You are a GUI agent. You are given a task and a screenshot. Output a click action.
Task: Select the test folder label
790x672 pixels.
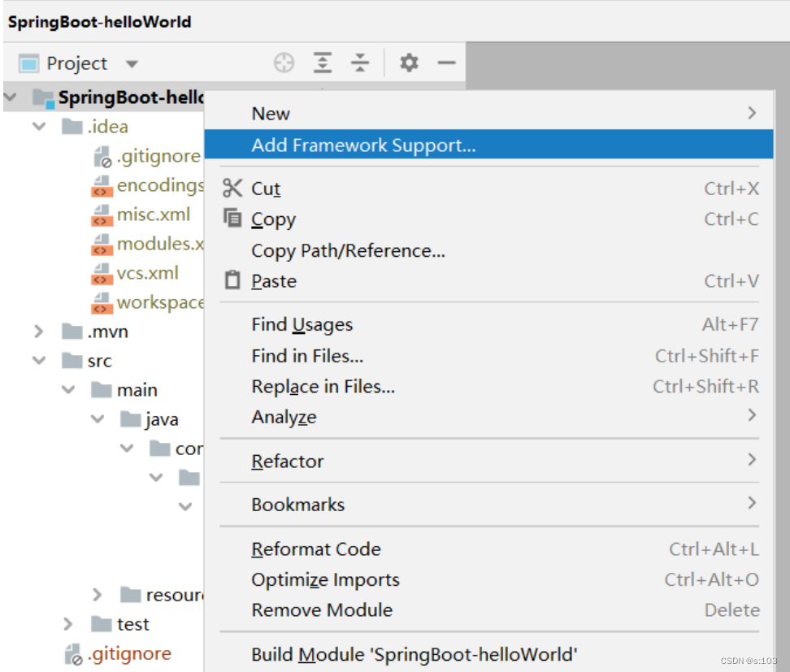point(133,624)
